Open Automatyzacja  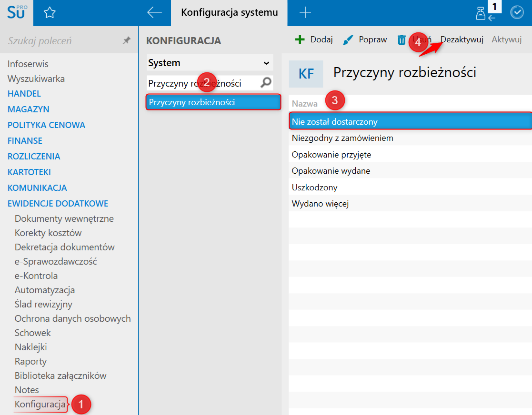pos(45,290)
